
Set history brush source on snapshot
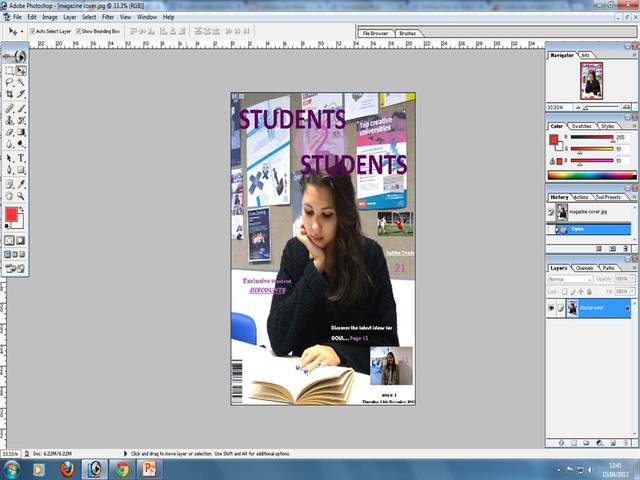tap(551, 212)
